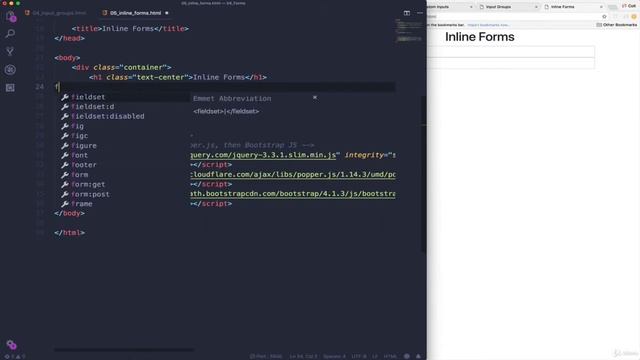This screenshot has width=640, height=360.
Task: Open the Other Bookmarks folder
Action: [616, 25]
